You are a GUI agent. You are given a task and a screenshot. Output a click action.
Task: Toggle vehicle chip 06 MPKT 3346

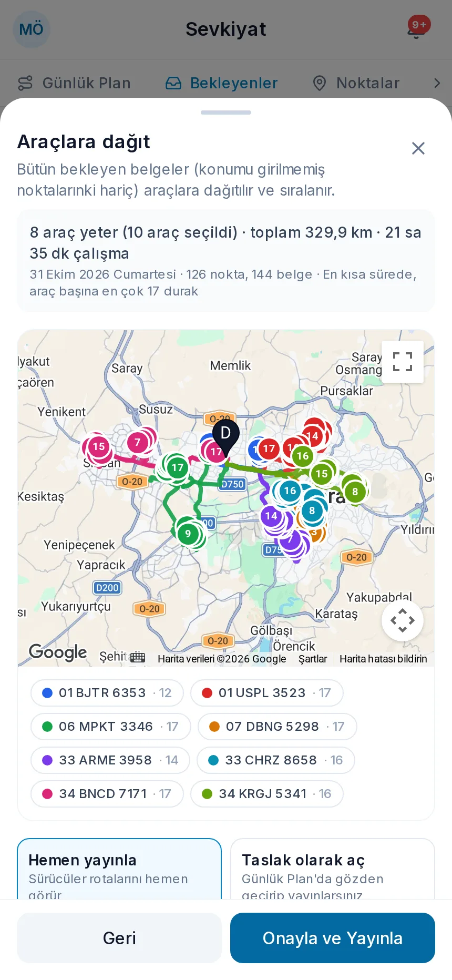point(111,727)
